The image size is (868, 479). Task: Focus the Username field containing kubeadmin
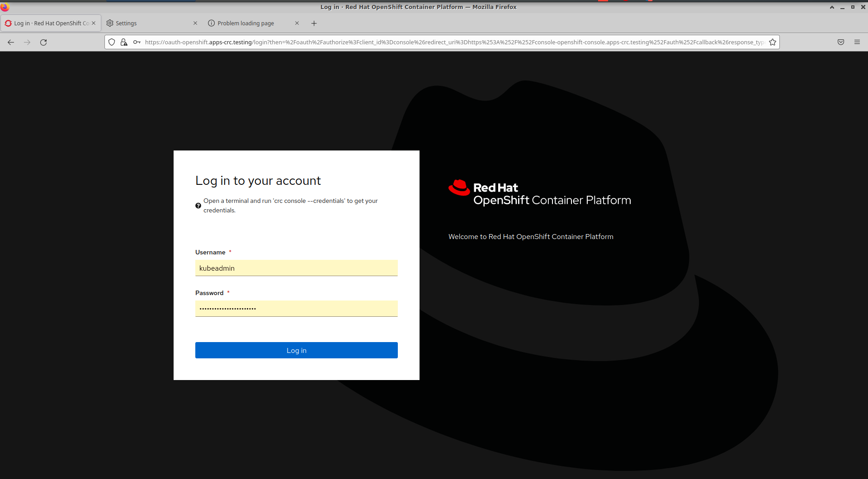[x=297, y=268]
